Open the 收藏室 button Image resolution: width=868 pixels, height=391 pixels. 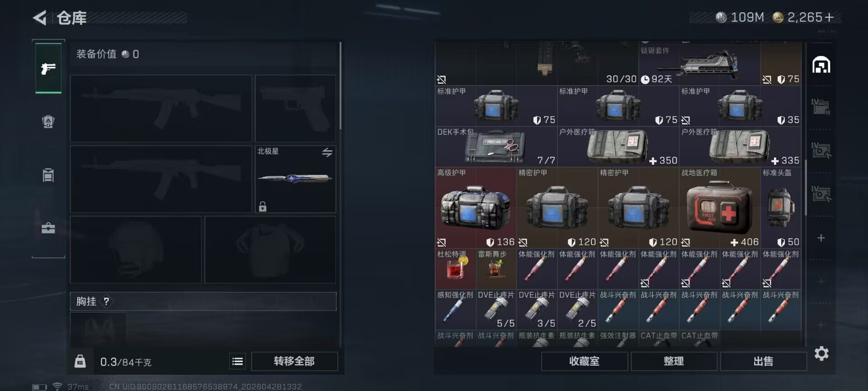tap(584, 361)
